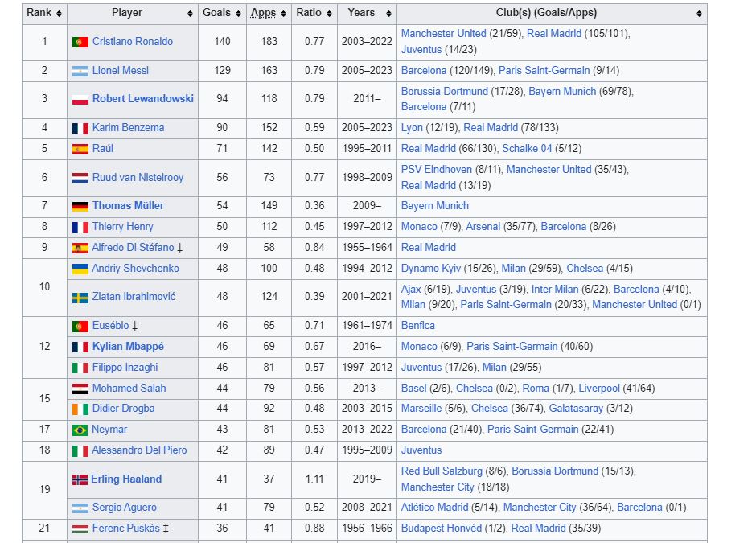
Task: Sort by Club(s) column sort arrows
Action: pos(699,14)
